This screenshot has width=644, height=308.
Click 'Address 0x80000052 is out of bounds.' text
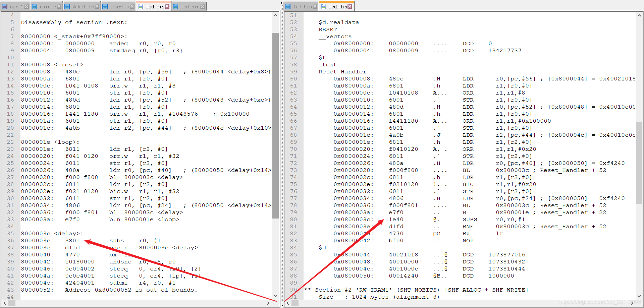pos(131,290)
